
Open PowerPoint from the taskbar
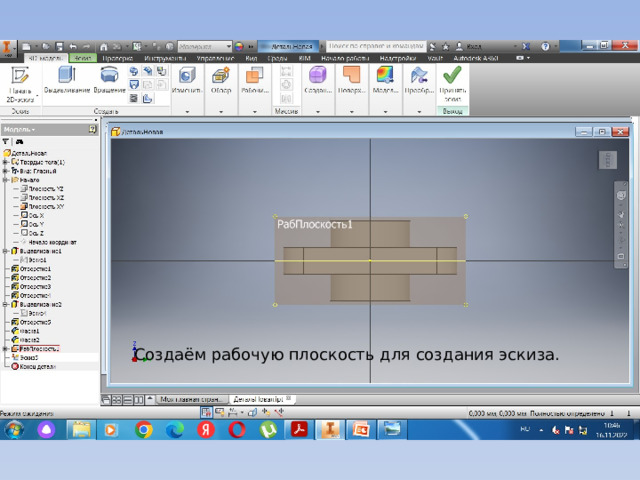361,429
